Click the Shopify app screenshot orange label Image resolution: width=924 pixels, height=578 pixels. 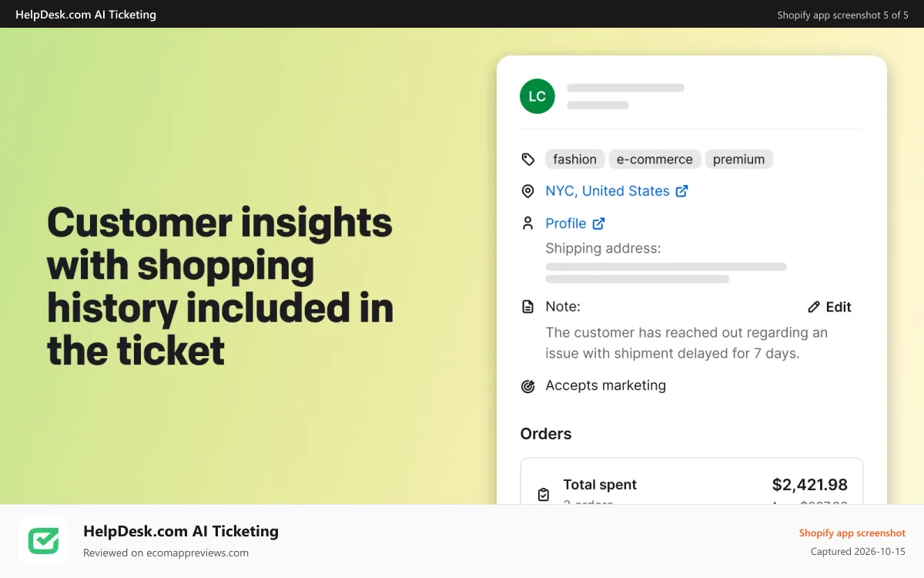click(x=852, y=533)
